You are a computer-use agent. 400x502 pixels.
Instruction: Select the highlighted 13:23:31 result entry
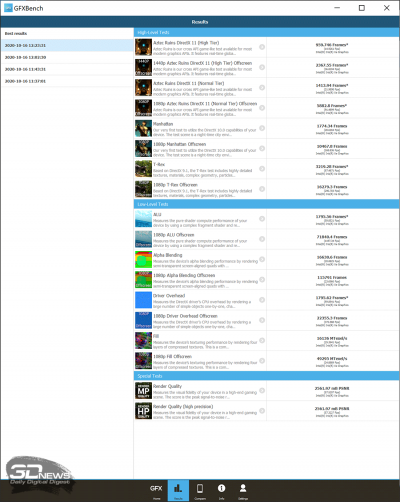(67, 45)
